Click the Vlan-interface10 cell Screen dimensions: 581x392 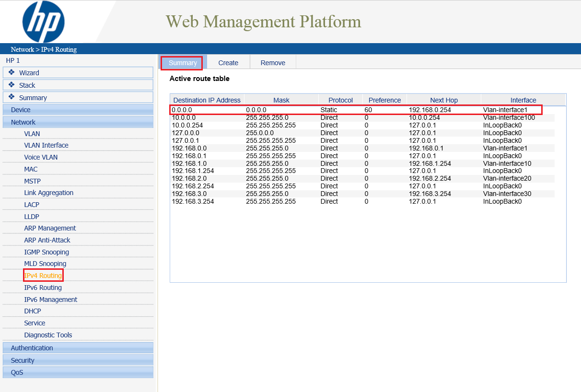click(x=507, y=163)
